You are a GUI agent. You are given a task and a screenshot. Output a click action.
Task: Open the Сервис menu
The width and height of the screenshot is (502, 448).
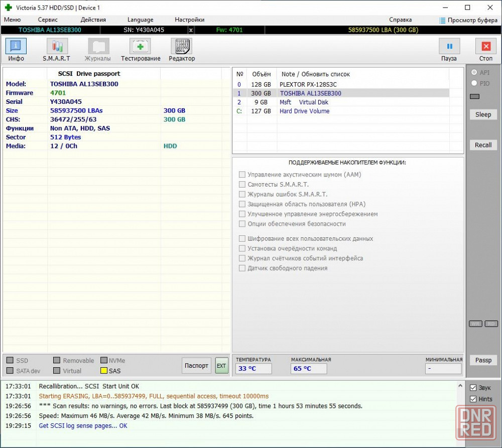tap(48, 20)
